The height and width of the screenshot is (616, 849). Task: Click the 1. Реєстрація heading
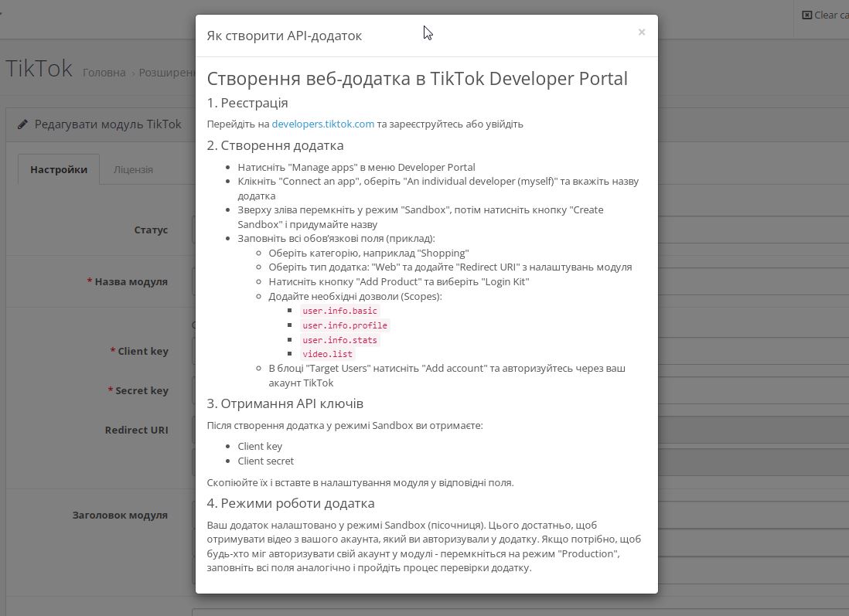(x=247, y=103)
